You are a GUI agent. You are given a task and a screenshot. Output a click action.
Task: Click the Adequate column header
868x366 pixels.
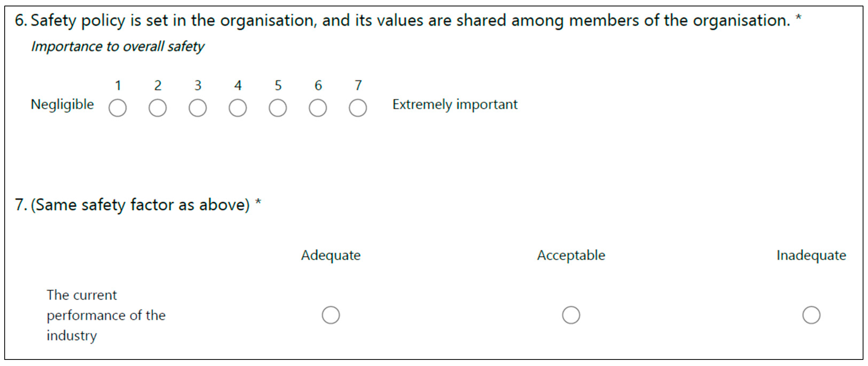331,255
